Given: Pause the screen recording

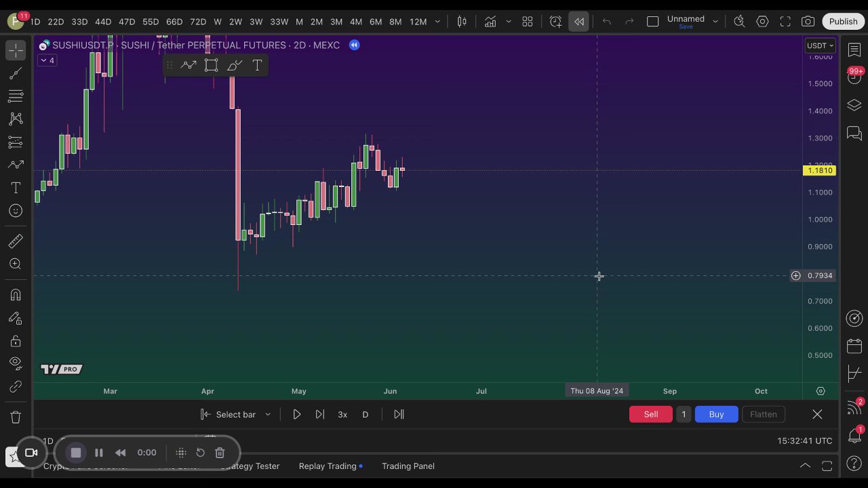Looking at the screenshot, I should tap(98, 453).
